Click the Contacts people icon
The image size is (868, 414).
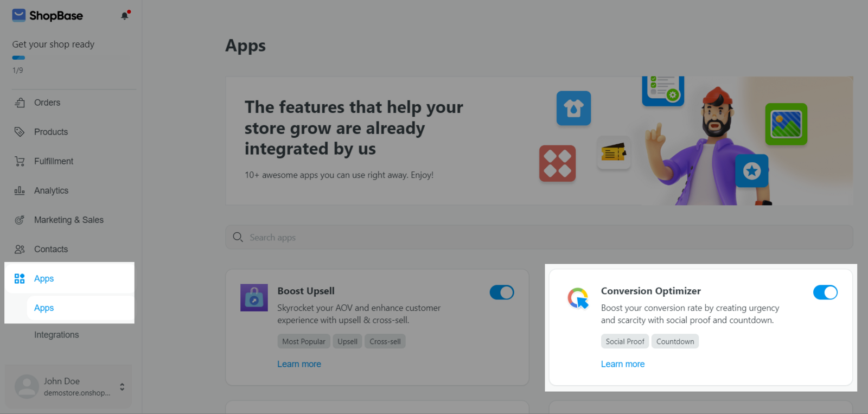point(20,249)
